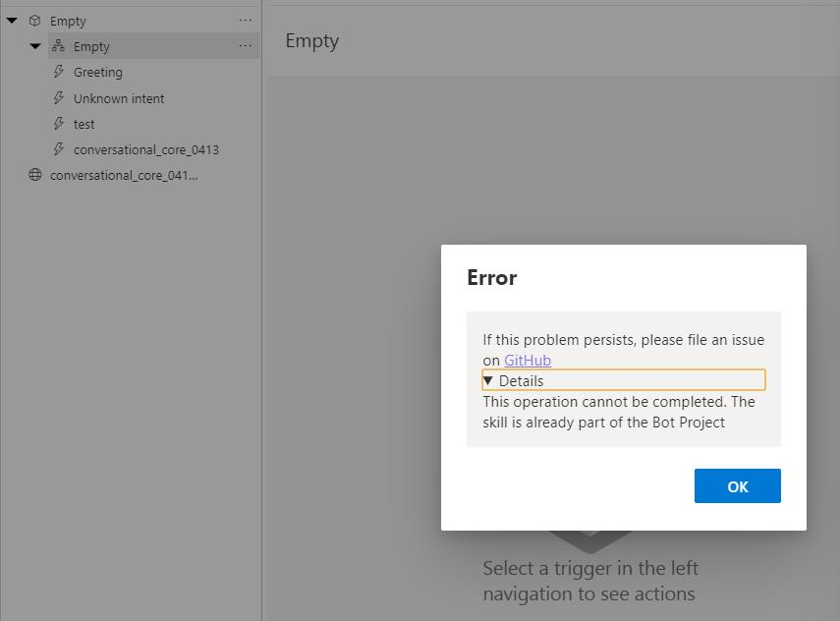Open the ellipsis menu for the Empty dialog
The width and height of the screenshot is (840, 621).
coord(245,45)
